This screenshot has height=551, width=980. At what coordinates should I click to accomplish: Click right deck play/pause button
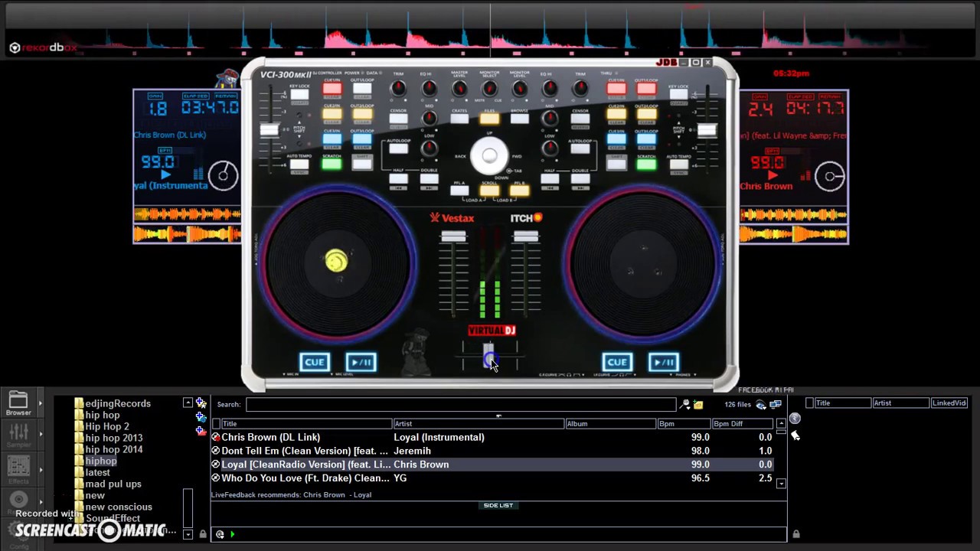pyautogui.click(x=663, y=362)
